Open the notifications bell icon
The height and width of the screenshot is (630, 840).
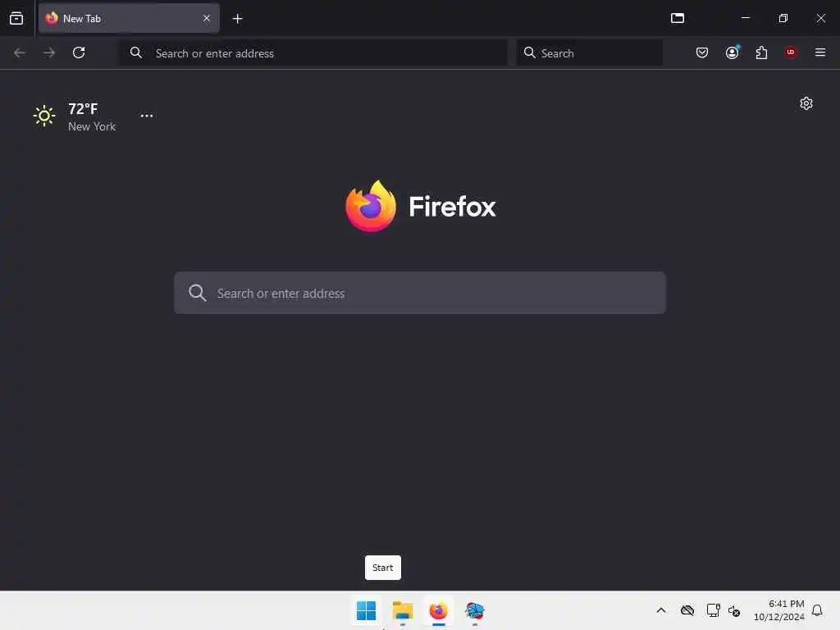818,610
